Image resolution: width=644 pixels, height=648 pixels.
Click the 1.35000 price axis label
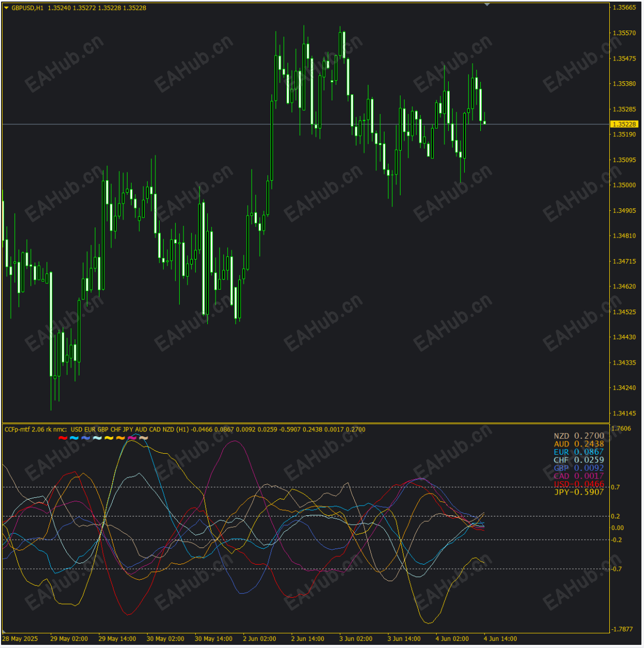[624, 185]
